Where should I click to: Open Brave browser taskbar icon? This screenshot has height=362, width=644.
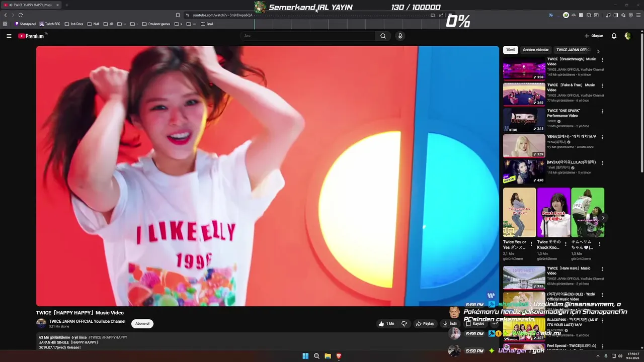339,356
